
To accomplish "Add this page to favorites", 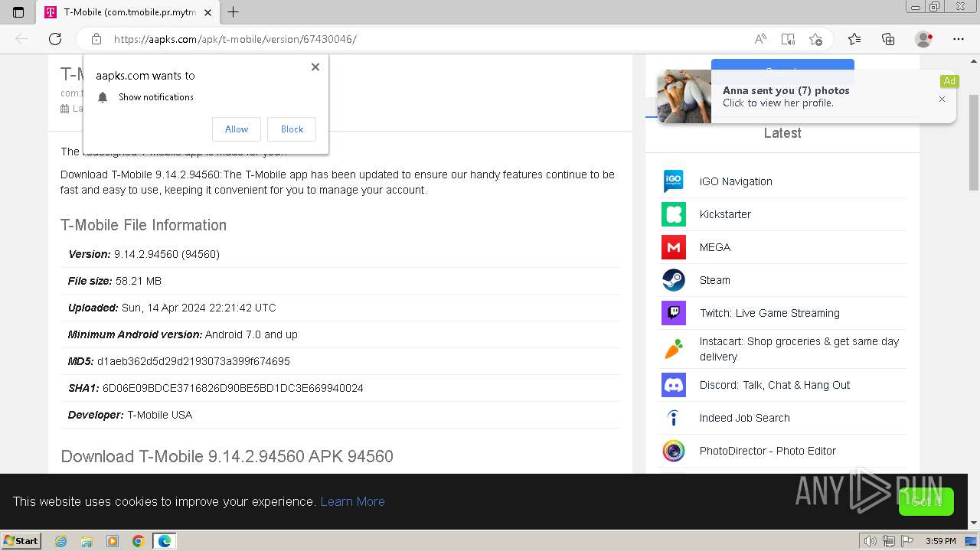I will pos(815,39).
